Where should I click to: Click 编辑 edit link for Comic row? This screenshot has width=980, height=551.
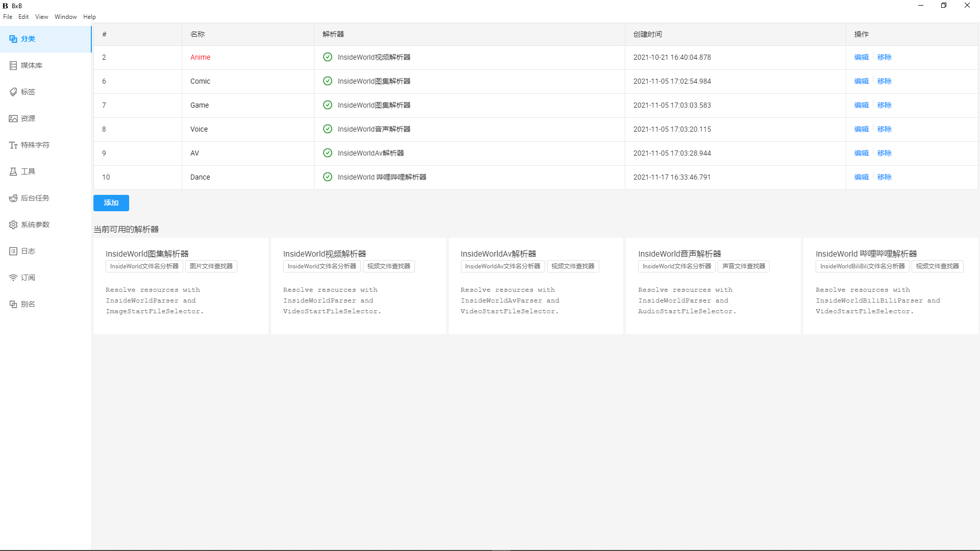(x=861, y=81)
